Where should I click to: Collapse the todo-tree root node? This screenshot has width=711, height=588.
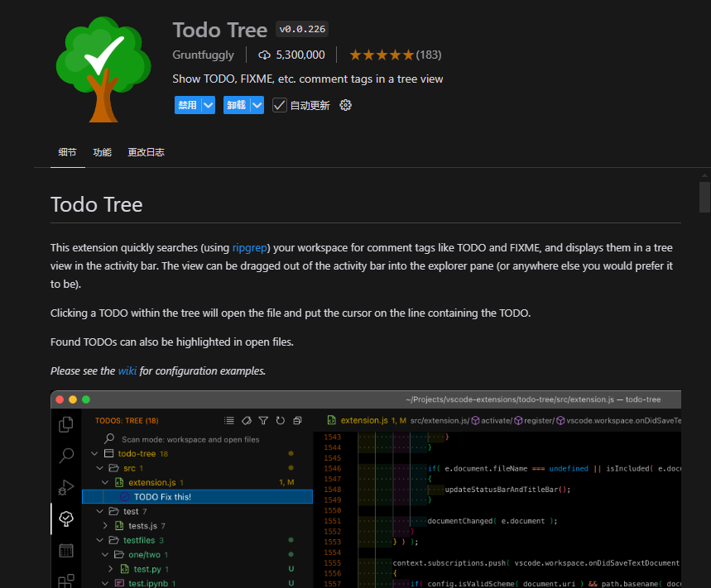pyautogui.click(x=94, y=453)
